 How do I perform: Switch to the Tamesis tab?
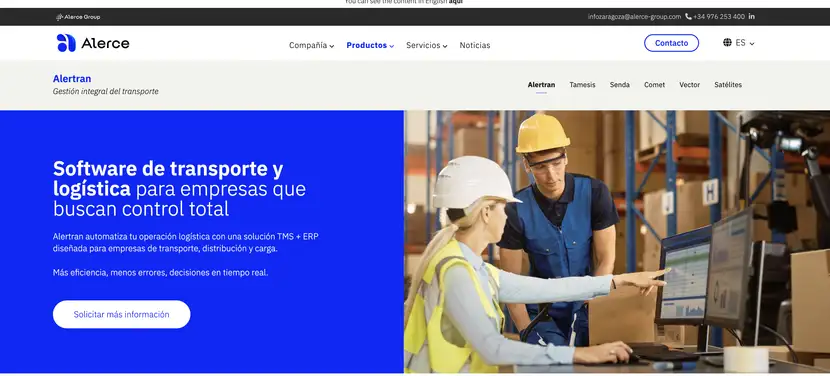582,85
